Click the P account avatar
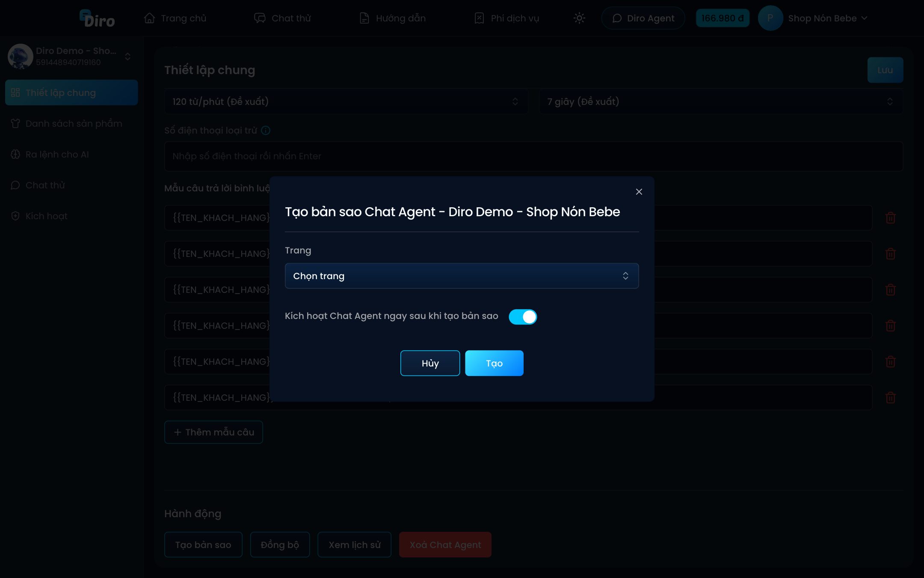 (x=770, y=18)
